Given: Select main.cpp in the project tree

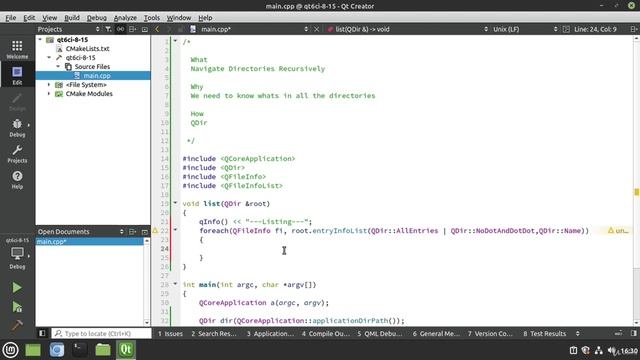Looking at the screenshot, I should pyautogui.click(x=97, y=76).
